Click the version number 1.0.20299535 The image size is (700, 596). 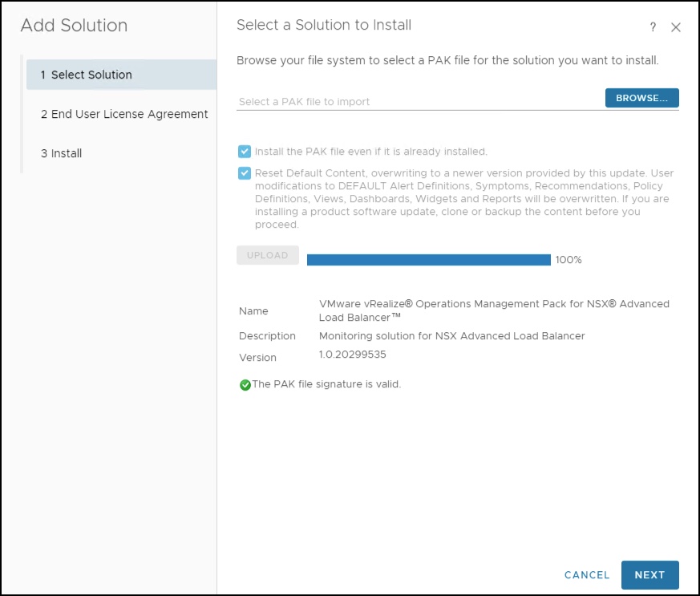[353, 355]
